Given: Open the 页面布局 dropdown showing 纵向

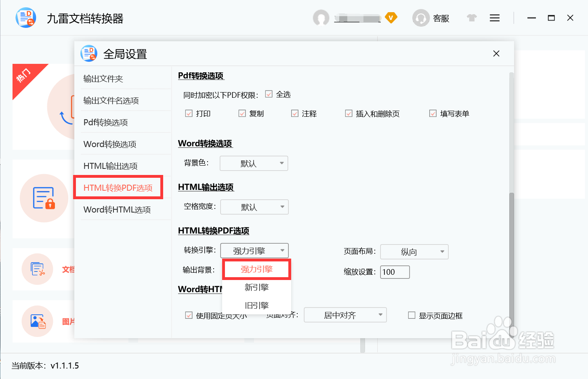Looking at the screenshot, I should tap(414, 252).
